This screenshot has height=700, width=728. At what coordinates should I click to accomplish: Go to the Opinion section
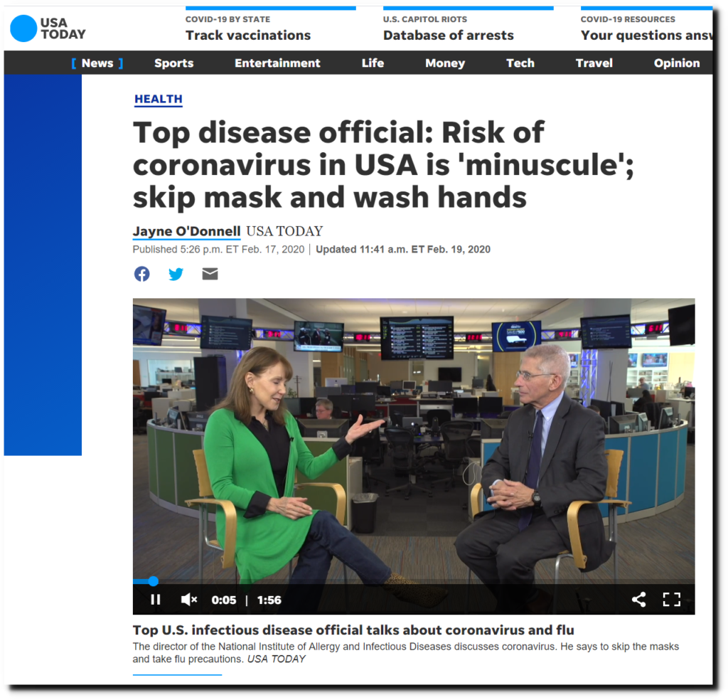(677, 63)
